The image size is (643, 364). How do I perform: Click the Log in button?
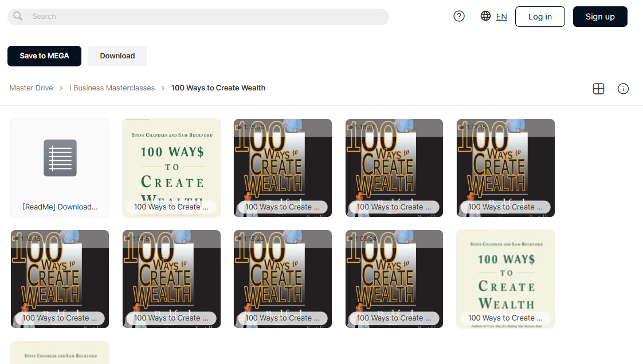[540, 17]
